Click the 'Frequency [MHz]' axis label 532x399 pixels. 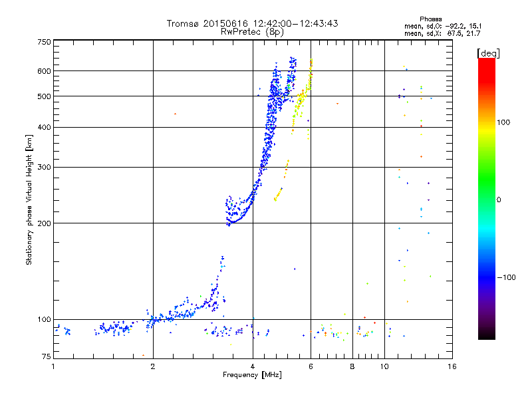(252, 375)
